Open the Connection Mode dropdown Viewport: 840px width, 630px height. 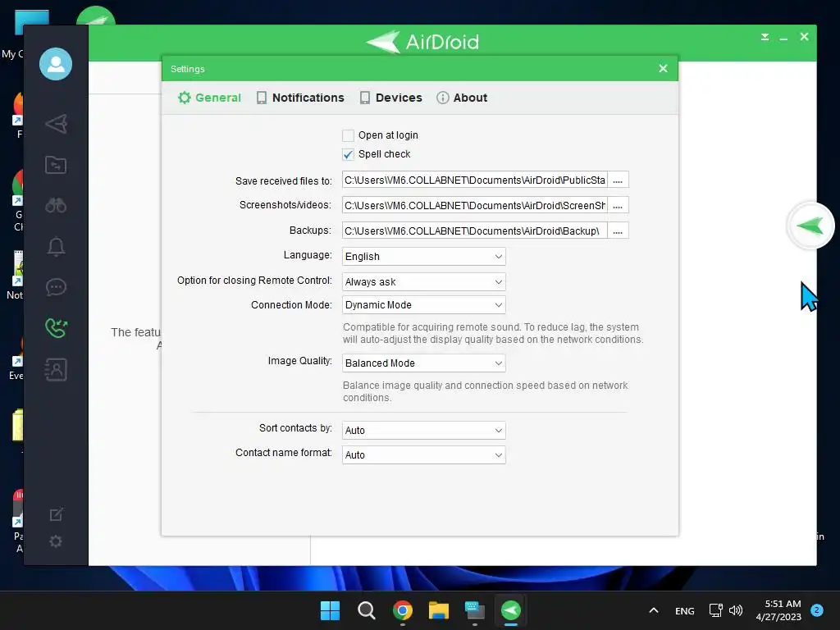[x=424, y=305]
